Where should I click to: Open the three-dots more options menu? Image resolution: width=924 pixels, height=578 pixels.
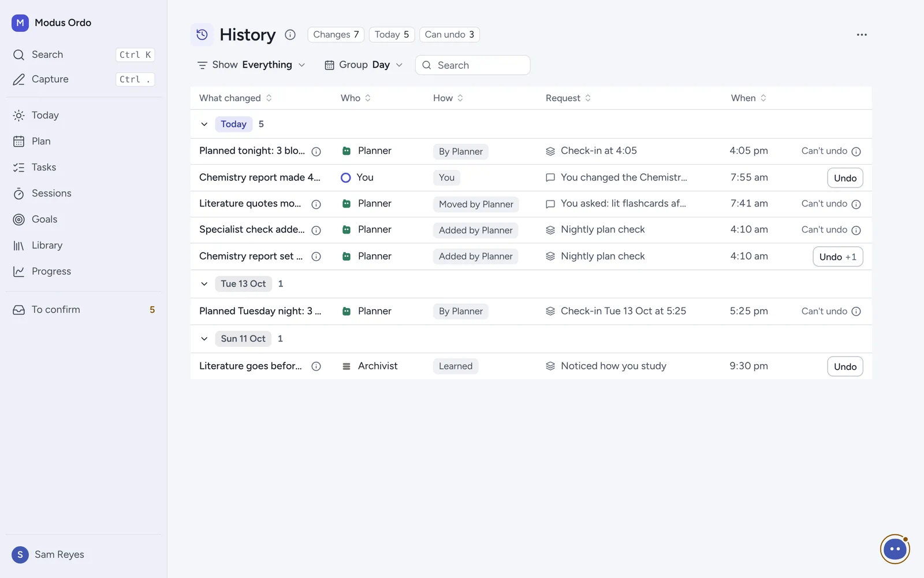pos(862,35)
